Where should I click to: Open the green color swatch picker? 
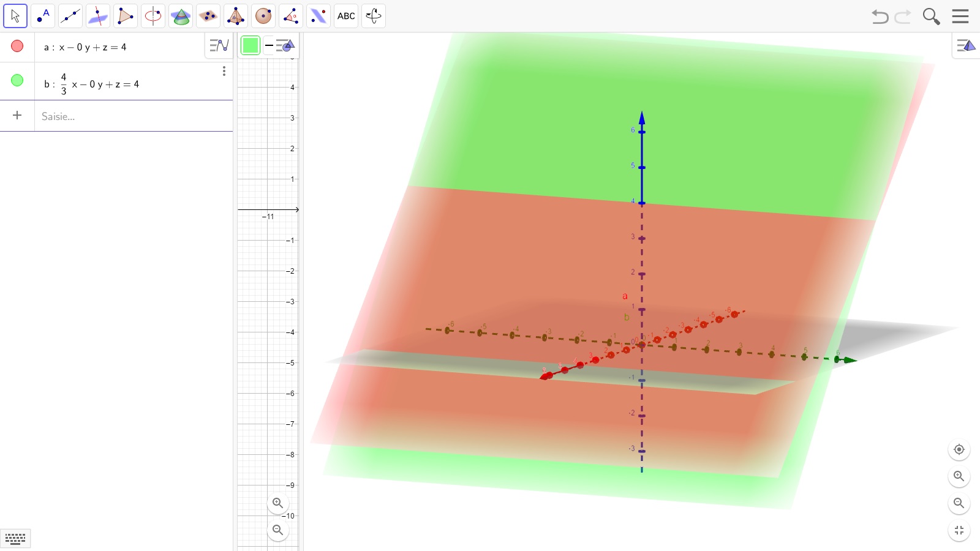click(251, 45)
